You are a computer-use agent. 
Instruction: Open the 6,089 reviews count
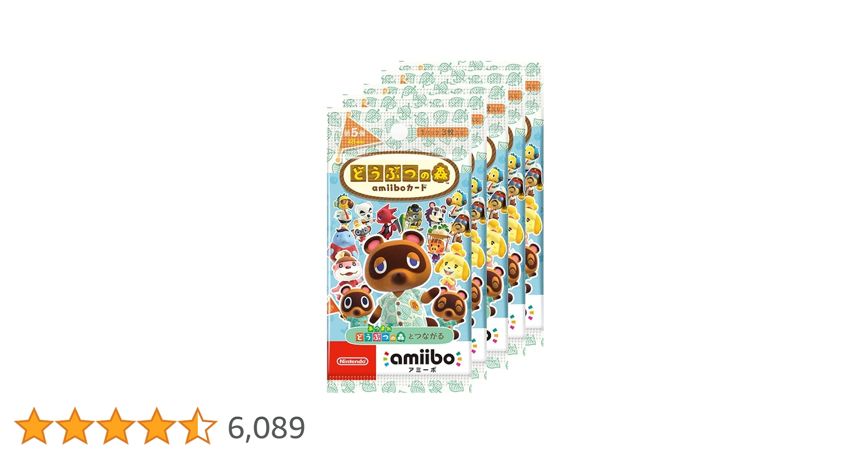coord(266,428)
